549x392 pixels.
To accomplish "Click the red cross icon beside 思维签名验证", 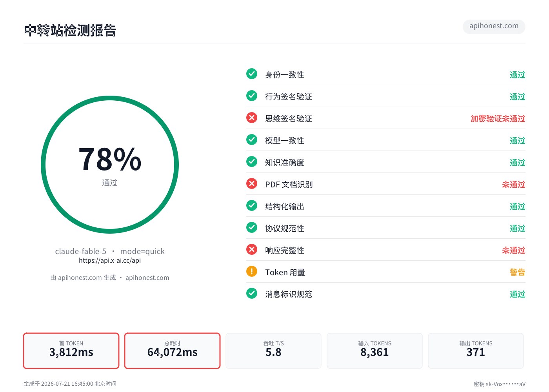I will 252,118.
